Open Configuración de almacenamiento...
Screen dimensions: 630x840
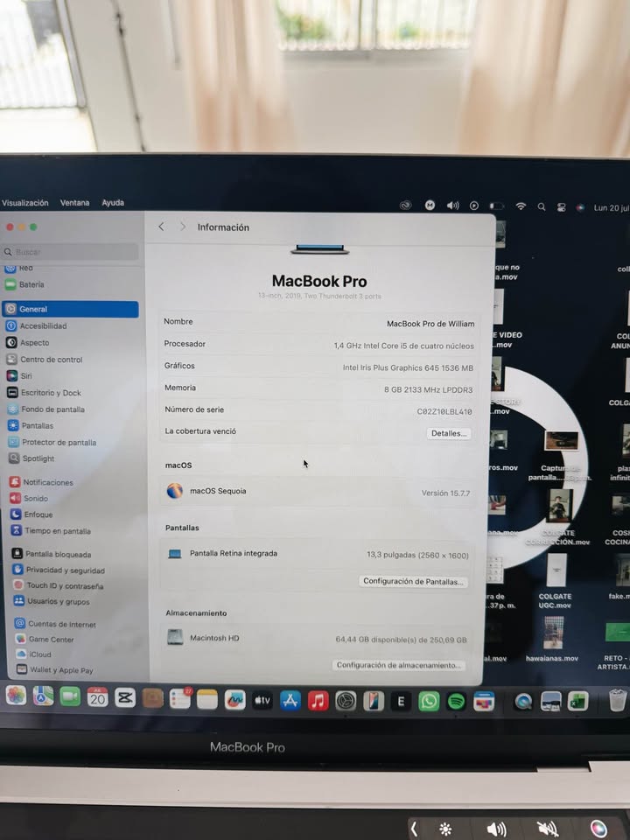click(399, 665)
